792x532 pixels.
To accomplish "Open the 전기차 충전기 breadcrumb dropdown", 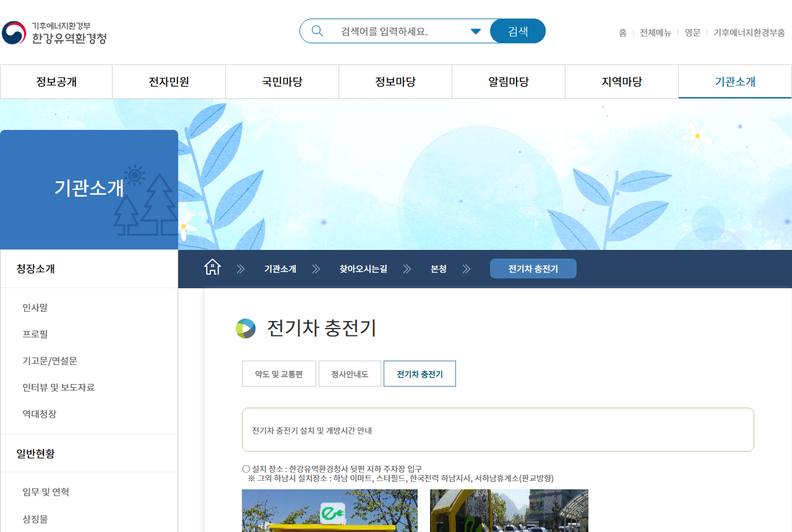I will tap(533, 268).
